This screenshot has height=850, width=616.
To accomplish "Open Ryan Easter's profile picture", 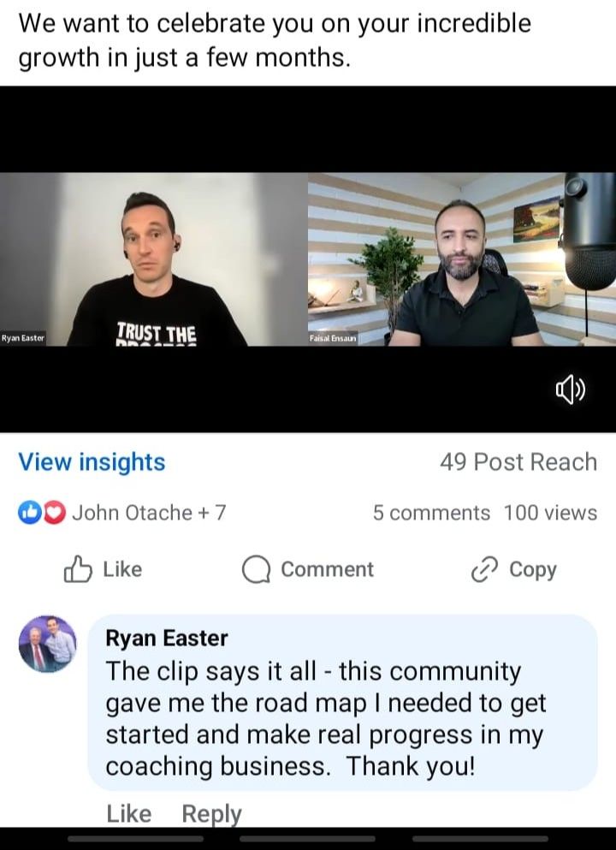I will [48, 644].
